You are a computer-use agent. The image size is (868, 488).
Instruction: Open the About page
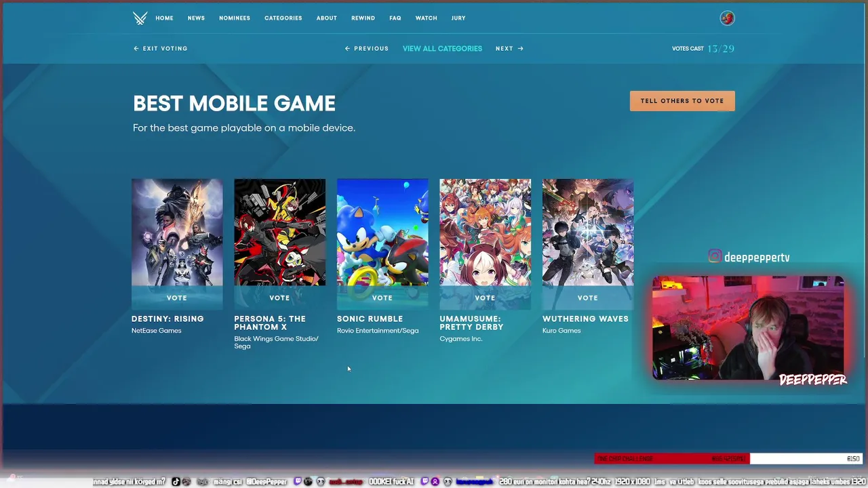pos(326,18)
